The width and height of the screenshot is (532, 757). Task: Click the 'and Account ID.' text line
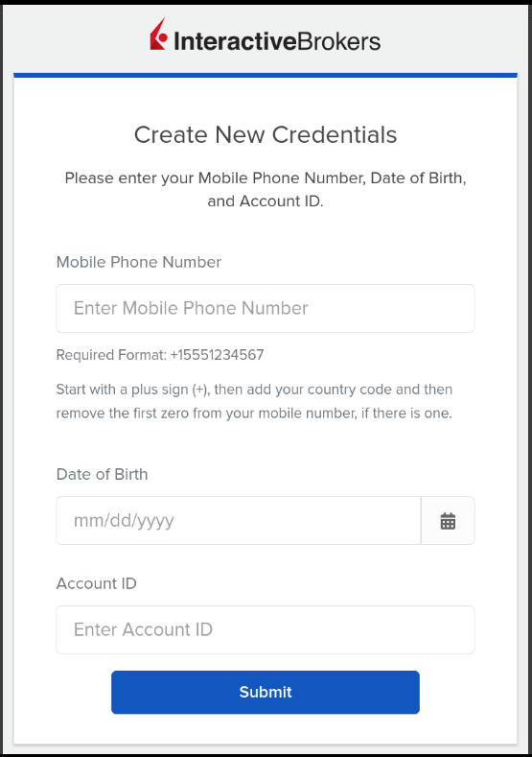point(266,201)
